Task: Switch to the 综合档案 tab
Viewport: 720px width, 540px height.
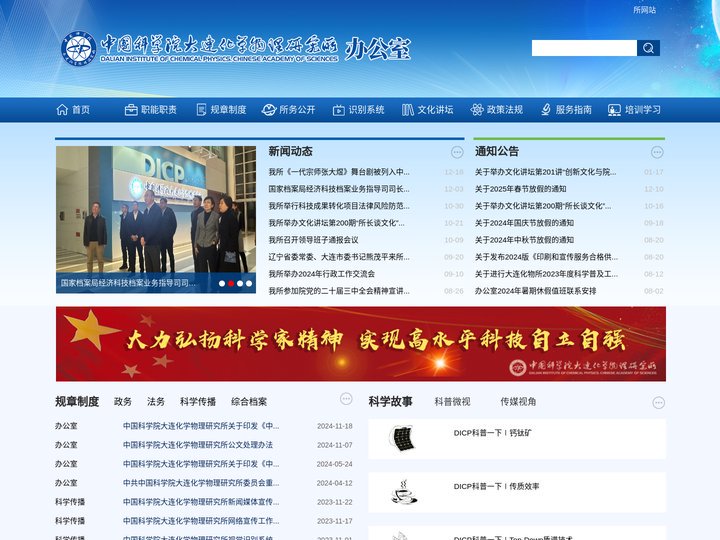Action: (249, 401)
